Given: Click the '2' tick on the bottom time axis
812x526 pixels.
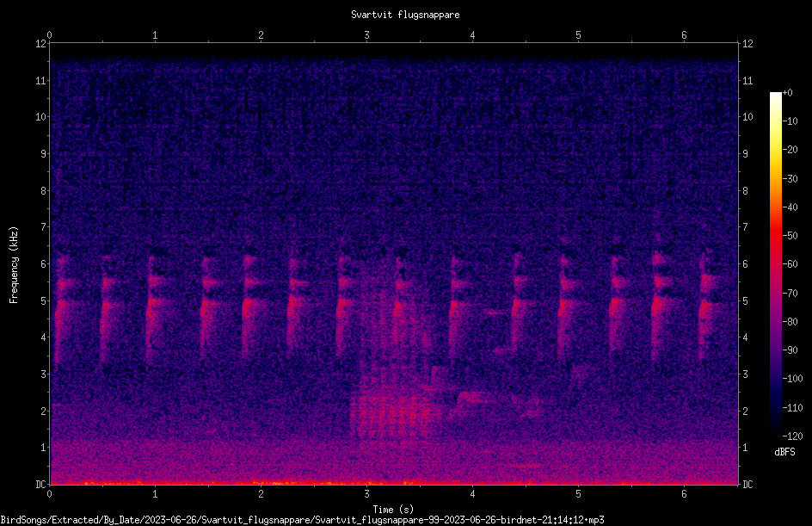Looking at the screenshot, I should pyautogui.click(x=261, y=494).
